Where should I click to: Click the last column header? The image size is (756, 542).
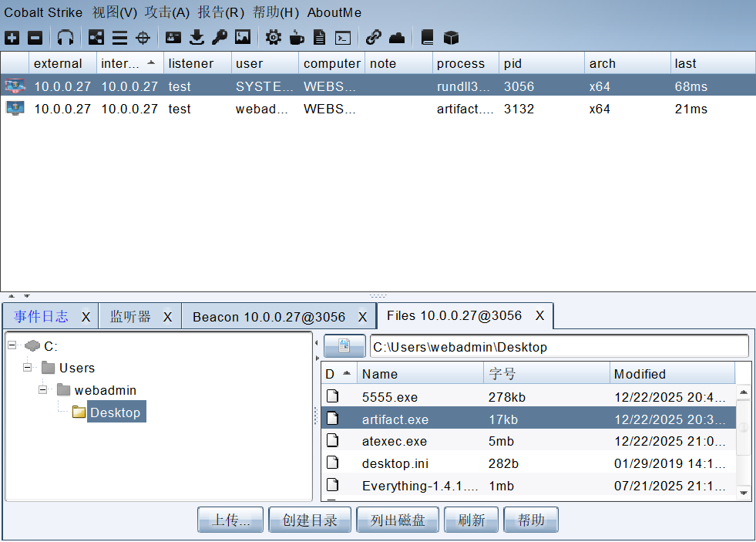pyautogui.click(x=713, y=63)
